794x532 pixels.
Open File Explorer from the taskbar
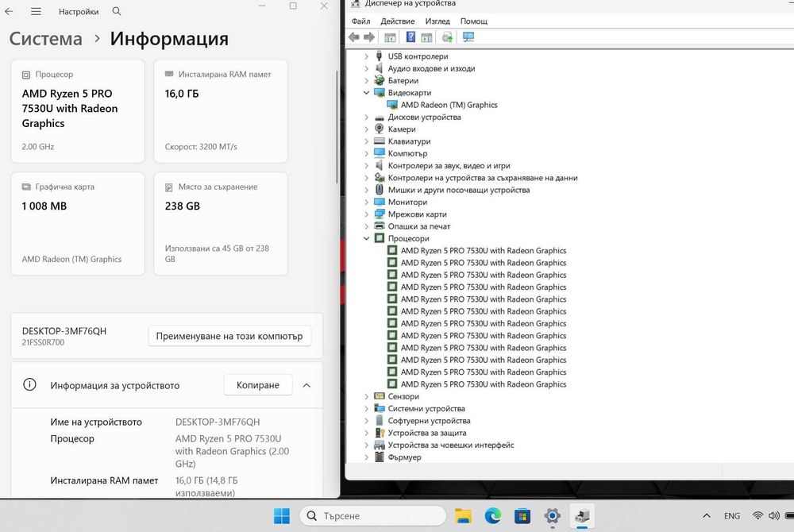click(463, 516)
